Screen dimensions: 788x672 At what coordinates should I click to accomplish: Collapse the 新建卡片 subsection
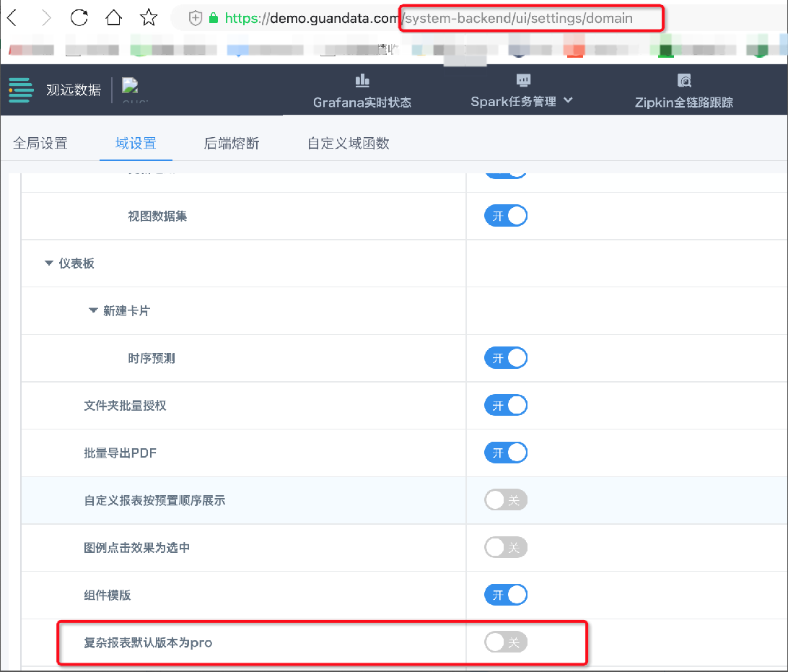tap(92, 311)
